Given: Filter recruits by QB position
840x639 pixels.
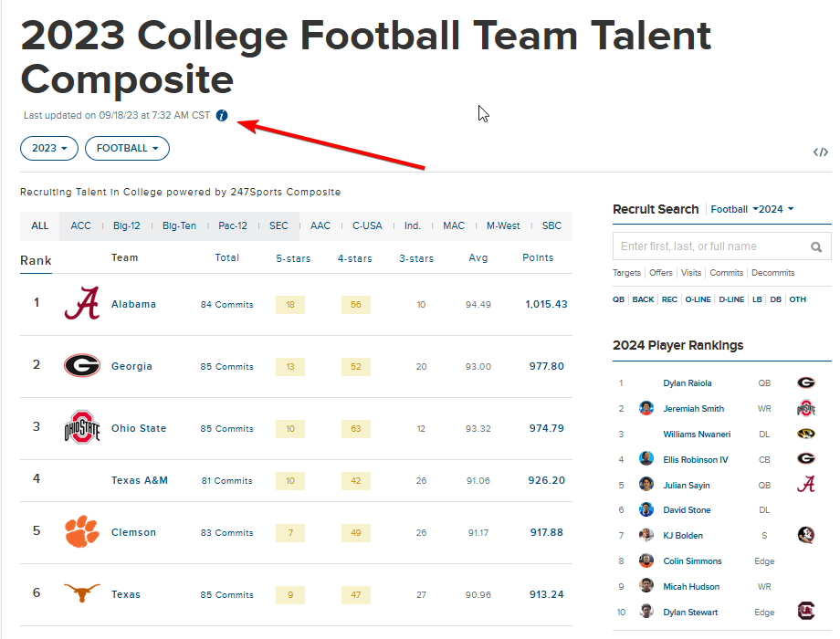Looking at the screenshot, I should (x=619, y=299).
